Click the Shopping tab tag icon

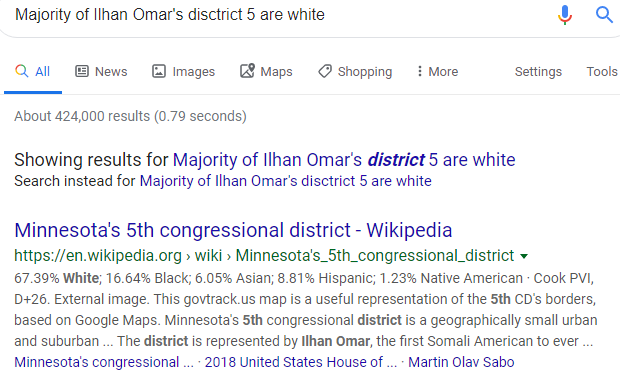click(x=325, y=71)
